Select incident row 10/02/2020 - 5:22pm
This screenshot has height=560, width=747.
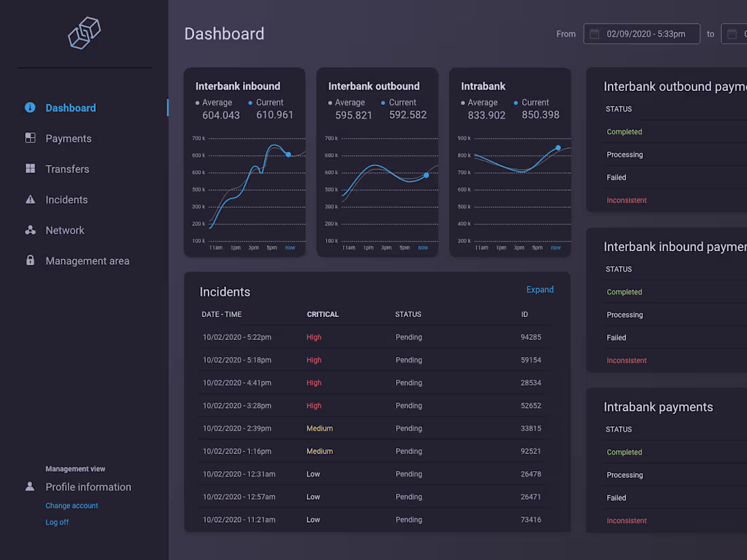(376, 337)
